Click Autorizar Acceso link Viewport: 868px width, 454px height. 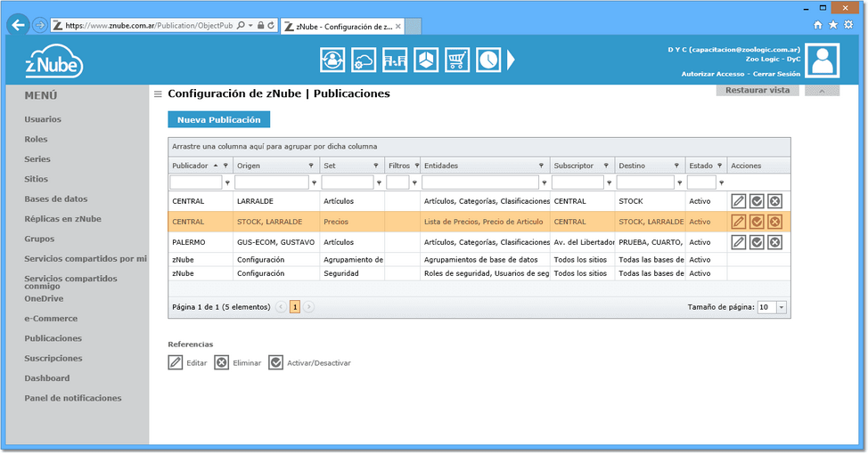712,74
